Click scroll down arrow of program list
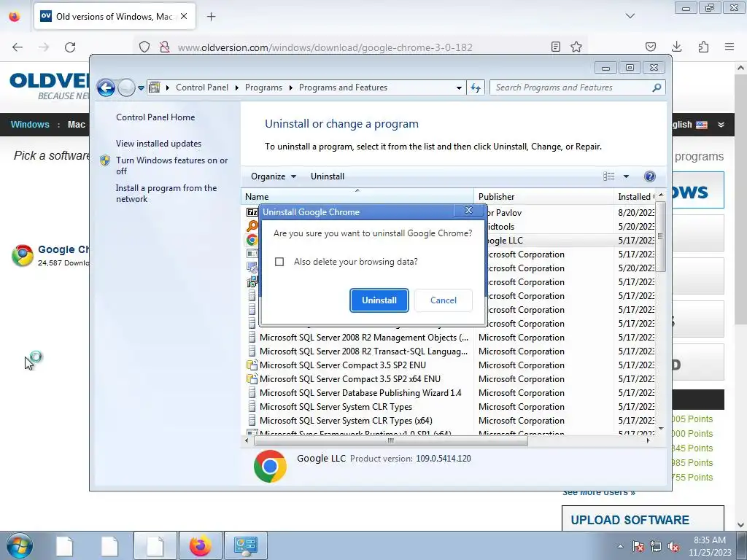 click(661, 429)
